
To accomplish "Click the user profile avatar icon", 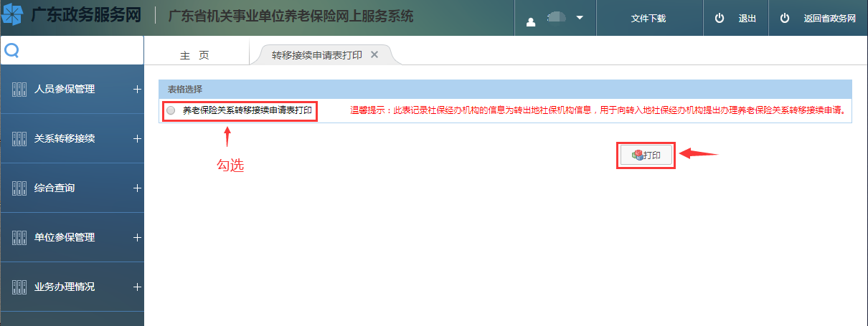I will tap(531, 19).
